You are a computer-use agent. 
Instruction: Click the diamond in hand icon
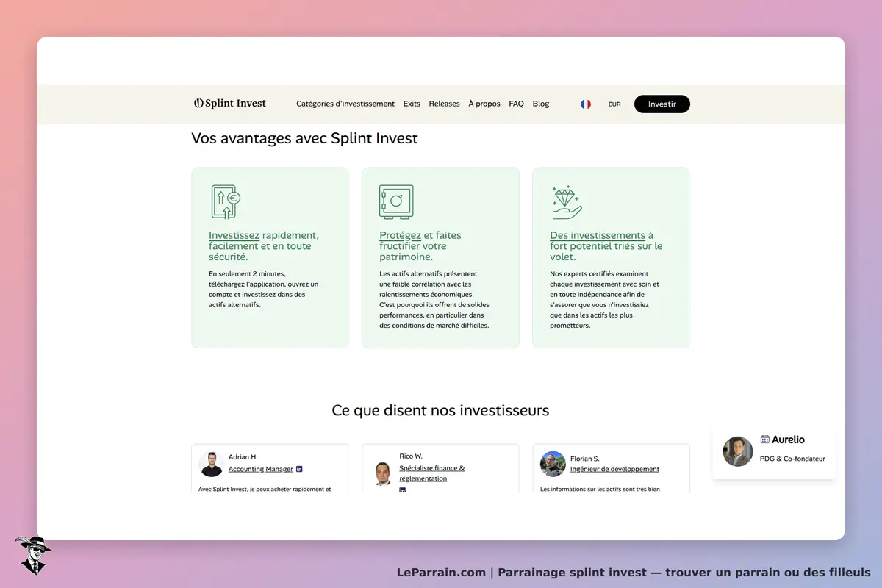567,202
